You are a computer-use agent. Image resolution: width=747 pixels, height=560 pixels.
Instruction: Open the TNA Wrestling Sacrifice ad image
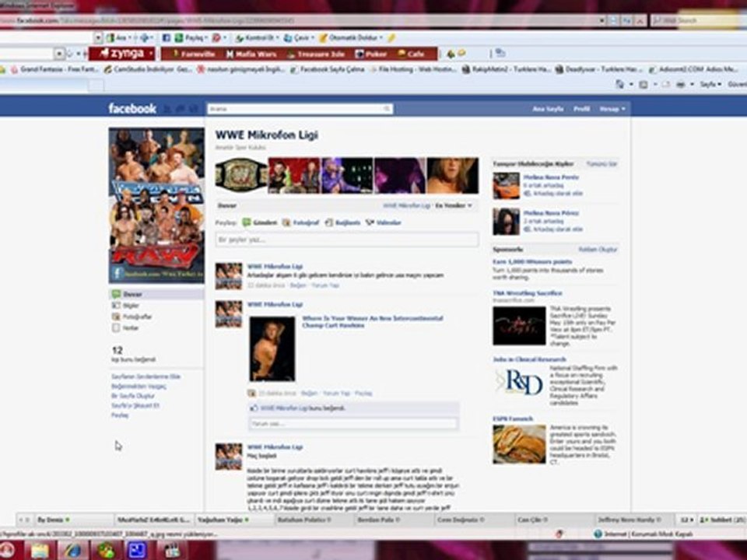[519, 326]
